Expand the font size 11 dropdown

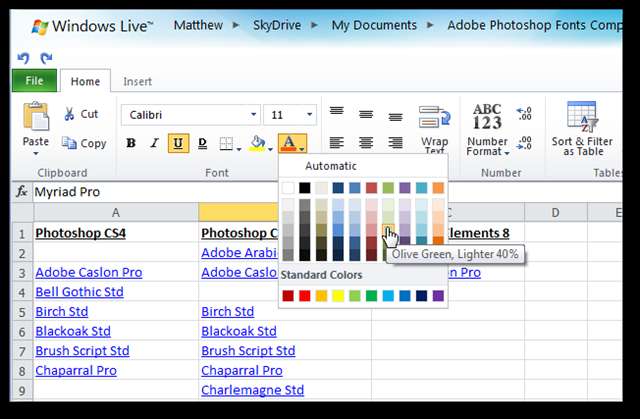click(309, 115)
